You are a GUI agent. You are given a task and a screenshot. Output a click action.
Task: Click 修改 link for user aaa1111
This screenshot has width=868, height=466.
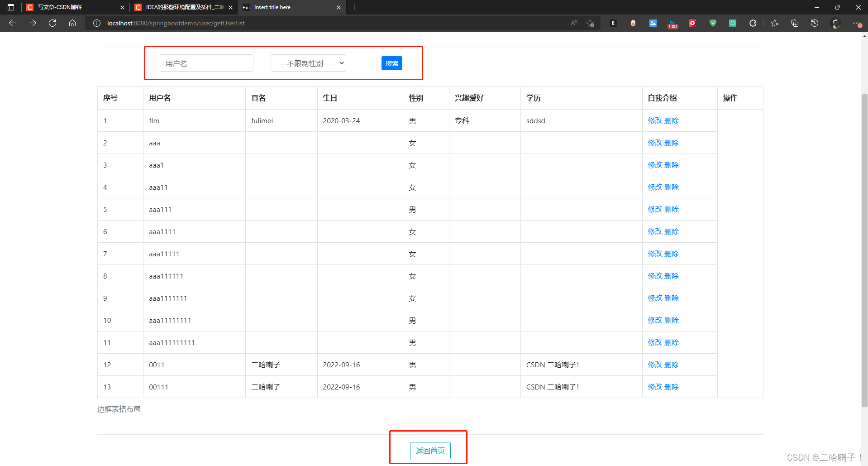[x=655, y=231]
